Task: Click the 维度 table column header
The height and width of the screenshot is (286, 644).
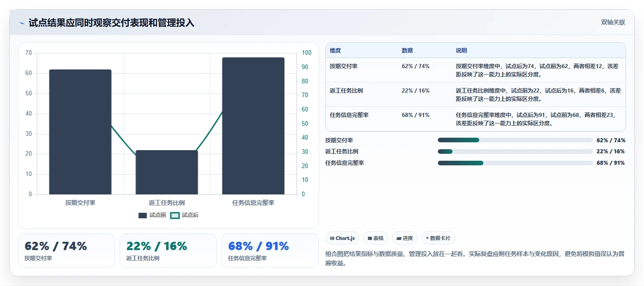Action: tap(336, 51)
